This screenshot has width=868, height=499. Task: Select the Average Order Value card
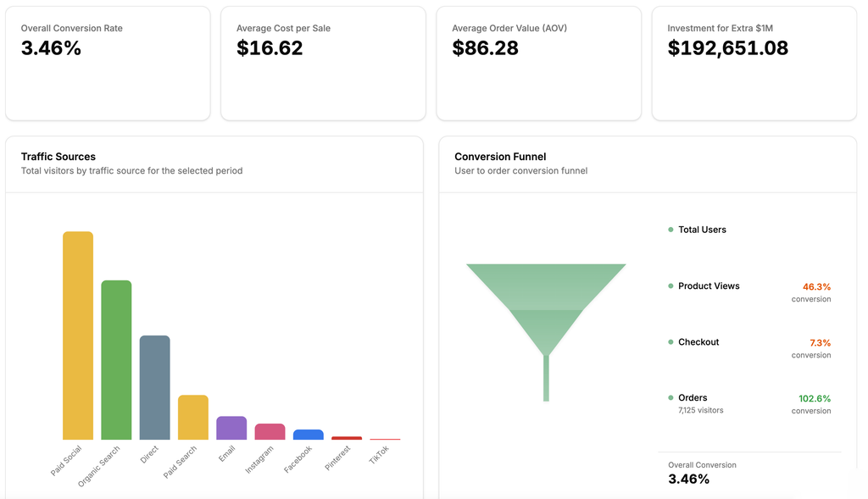point(538,64)
